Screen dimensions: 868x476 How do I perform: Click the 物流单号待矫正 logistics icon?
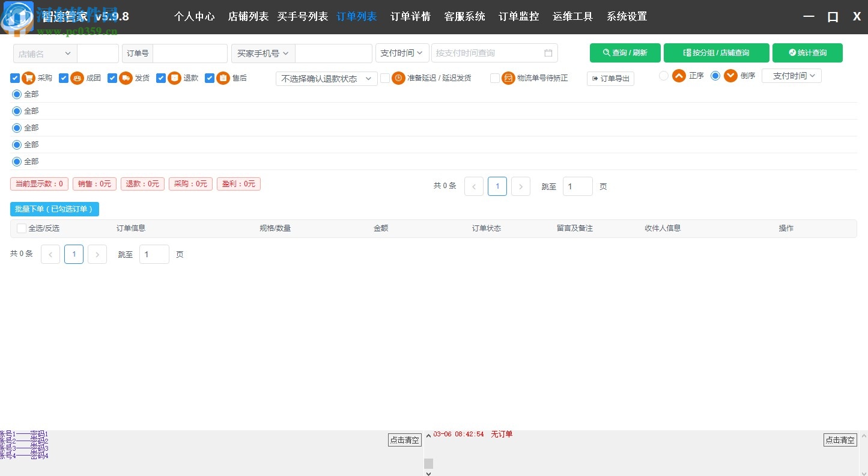pos(508,78)
